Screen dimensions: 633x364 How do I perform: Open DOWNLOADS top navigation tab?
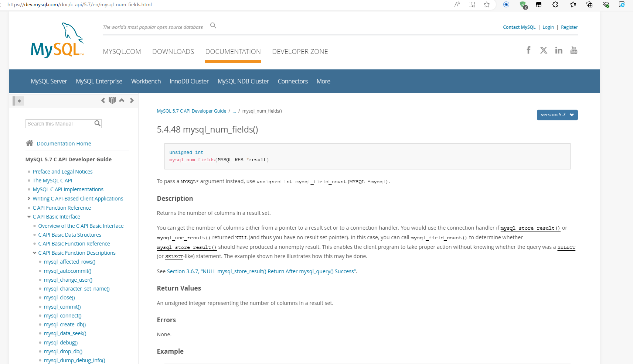173,52
